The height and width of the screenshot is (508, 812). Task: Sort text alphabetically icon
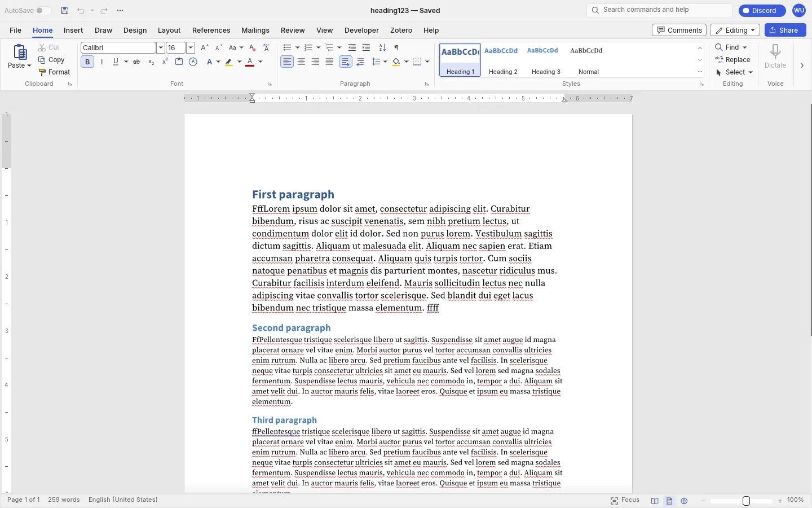tap(382, 48)
